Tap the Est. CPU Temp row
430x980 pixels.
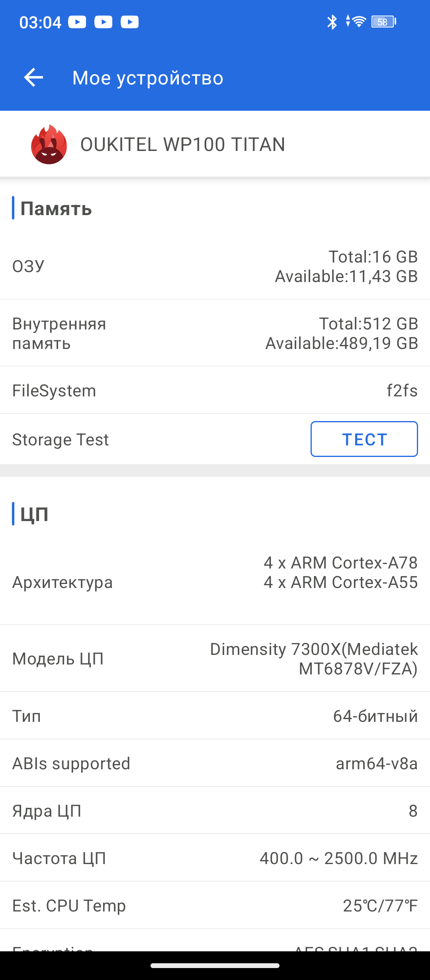(215, 906)
